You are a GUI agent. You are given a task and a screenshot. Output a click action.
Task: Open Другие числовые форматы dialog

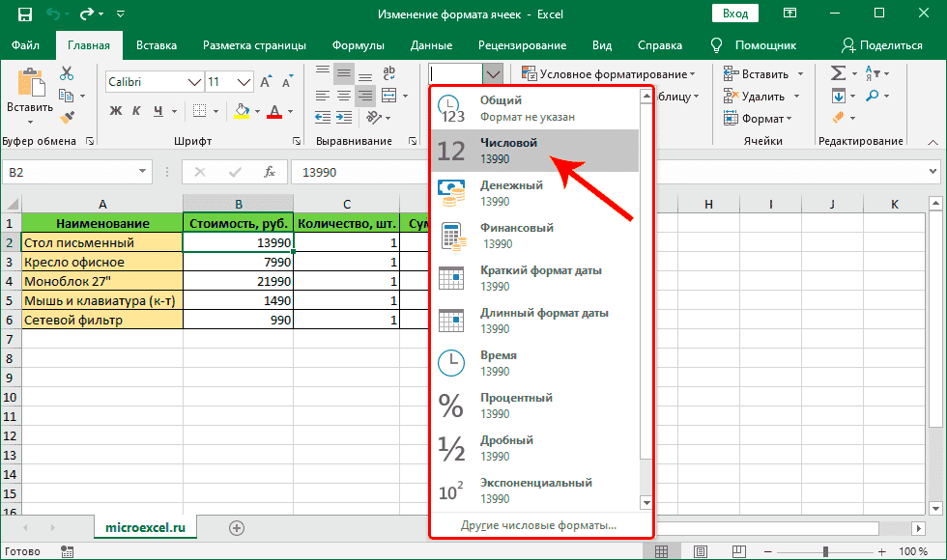coord(541,528)
